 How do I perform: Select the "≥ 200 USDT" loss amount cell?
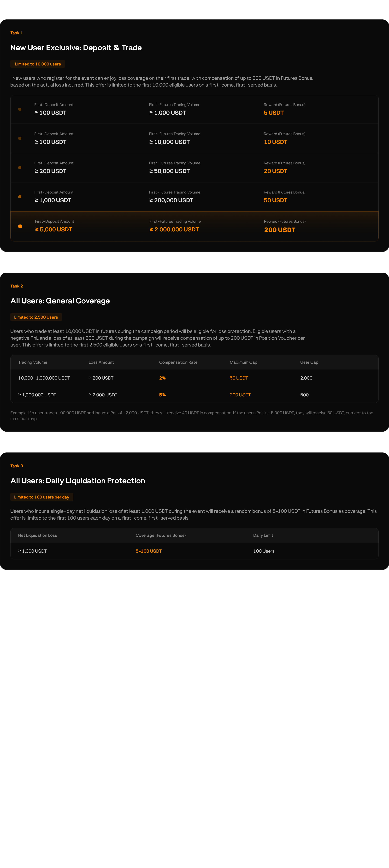tap(101, 378)
